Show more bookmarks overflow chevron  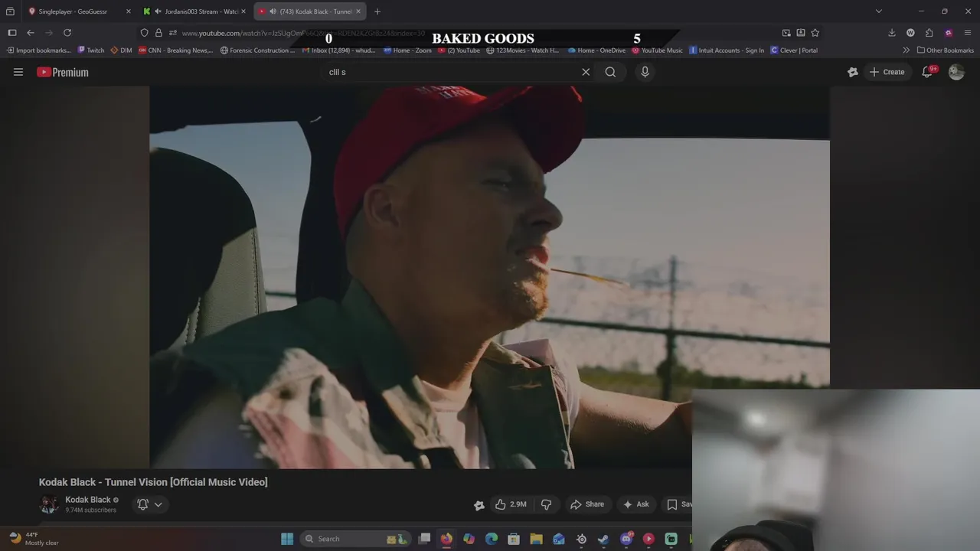(x=906, y=51)
